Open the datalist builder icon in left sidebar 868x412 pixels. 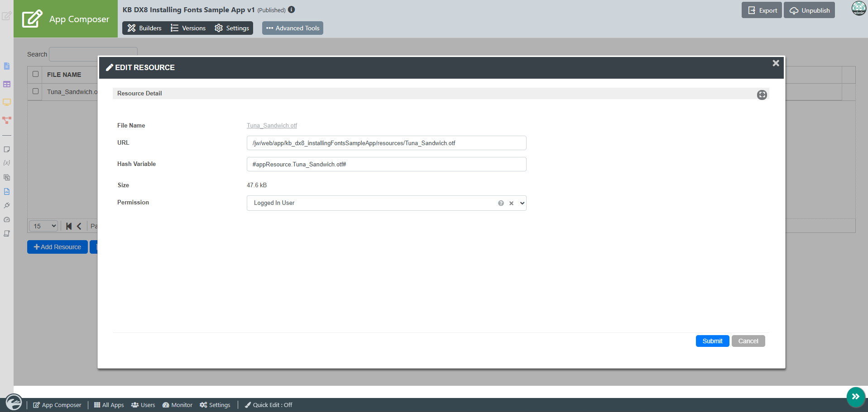coord(7,84)
